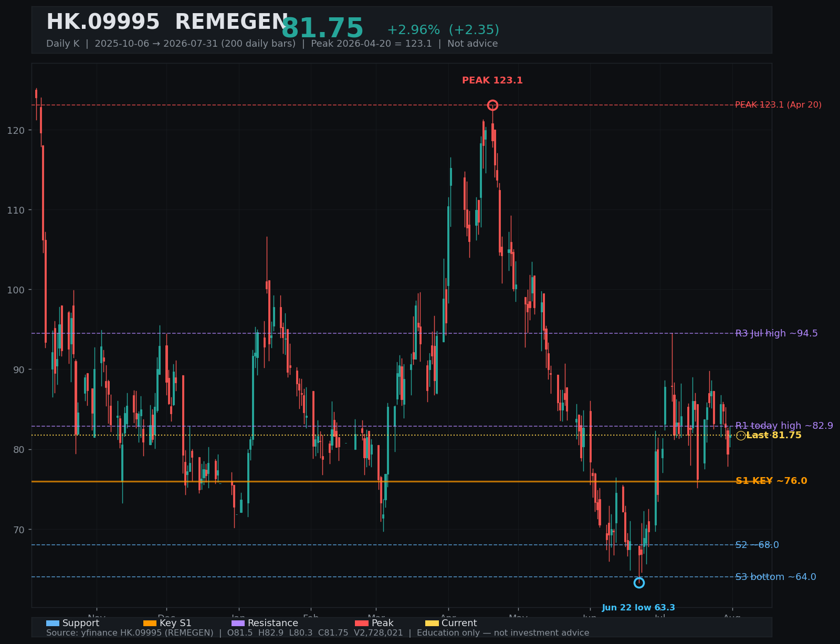The image size is (840, 644).
Task: Click the 'PEAK 123.1' annotation above the peak
Action: (492, 80)
